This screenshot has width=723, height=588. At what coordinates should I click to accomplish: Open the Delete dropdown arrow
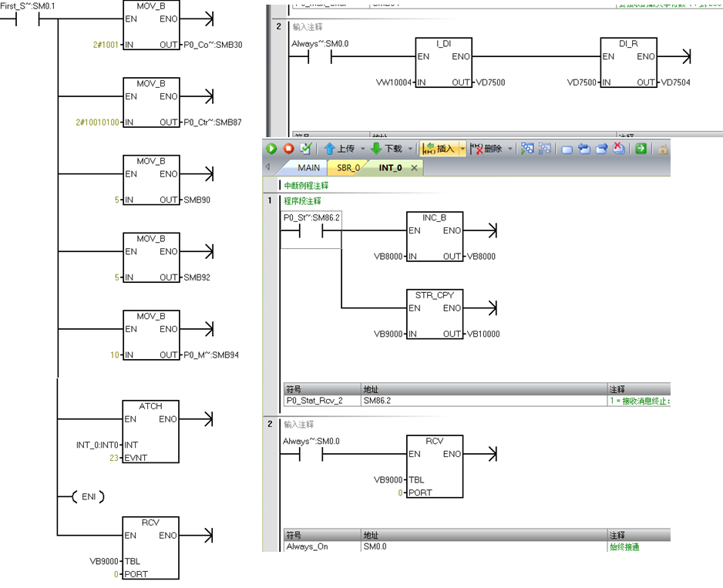[x=509, y=149]
